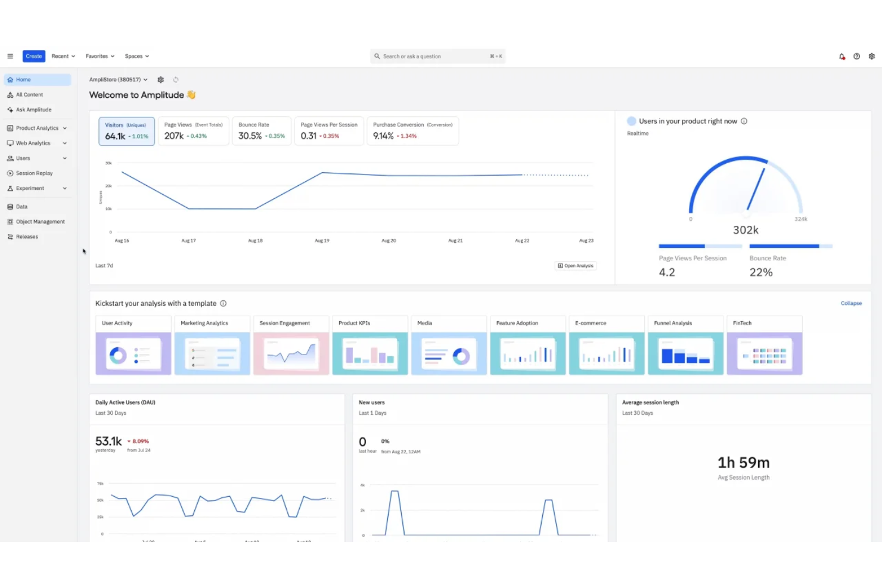Collapse the templates section via Collapse link

coord(851,303)
